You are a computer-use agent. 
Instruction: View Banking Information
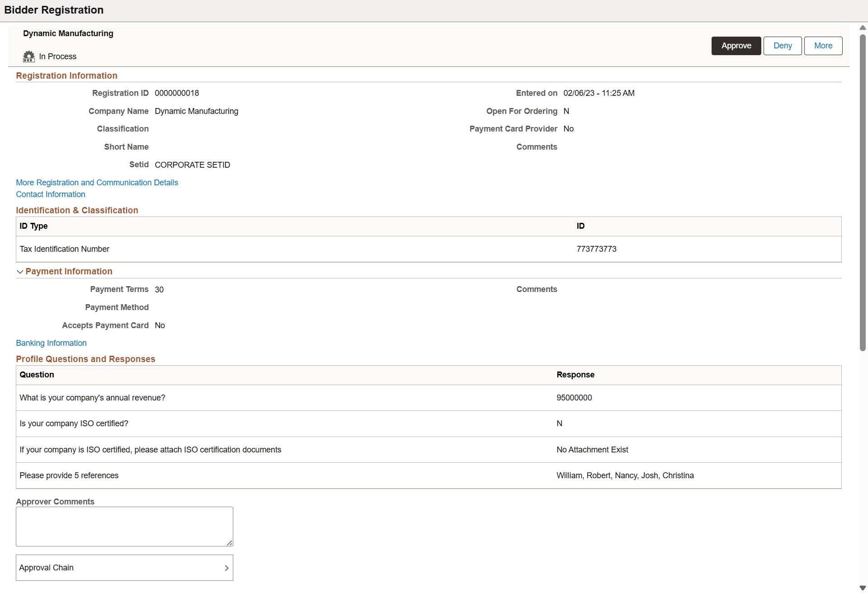[51, 343]
